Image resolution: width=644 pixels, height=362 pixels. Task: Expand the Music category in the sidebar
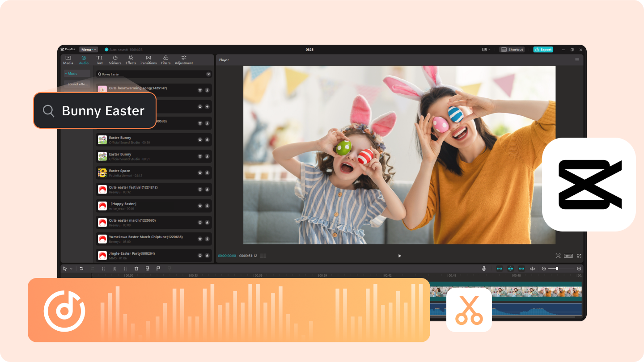[x=76, y=73]
